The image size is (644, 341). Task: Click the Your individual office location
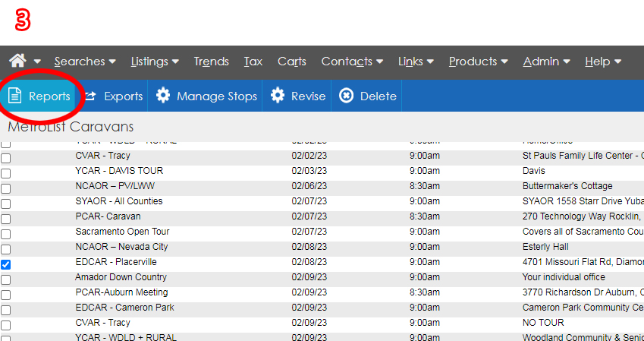pos(564,277)
